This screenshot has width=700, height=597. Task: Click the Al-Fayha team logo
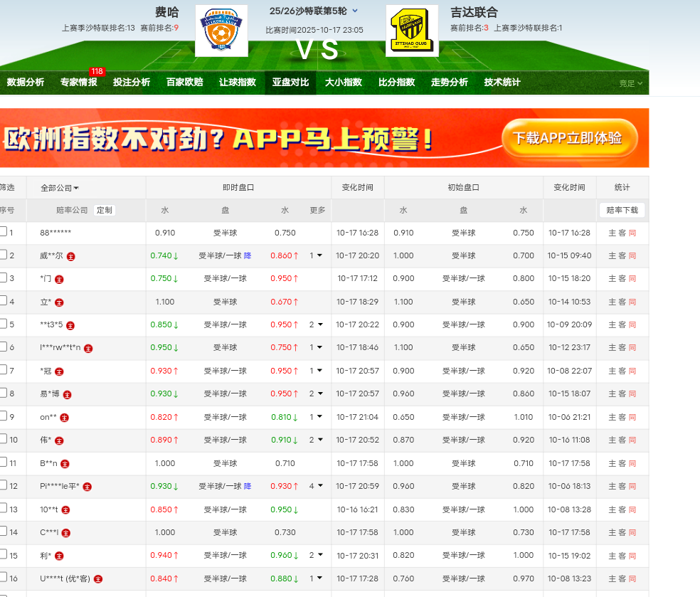click(x=221, y=31)
